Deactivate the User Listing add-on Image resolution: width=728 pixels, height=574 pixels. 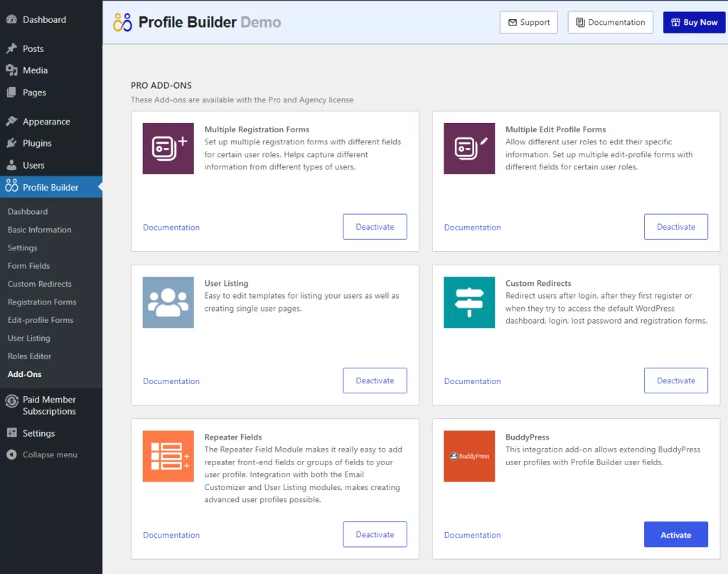pyautogui.click(x=375, y=381)
